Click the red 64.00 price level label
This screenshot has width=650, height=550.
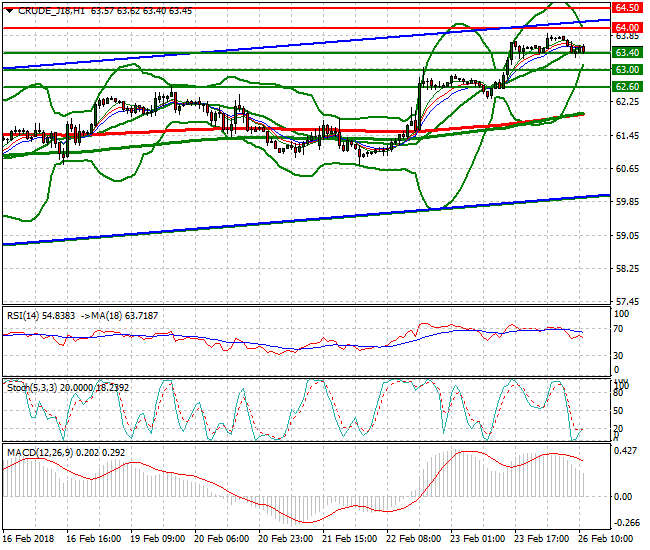tap(627, 27)
